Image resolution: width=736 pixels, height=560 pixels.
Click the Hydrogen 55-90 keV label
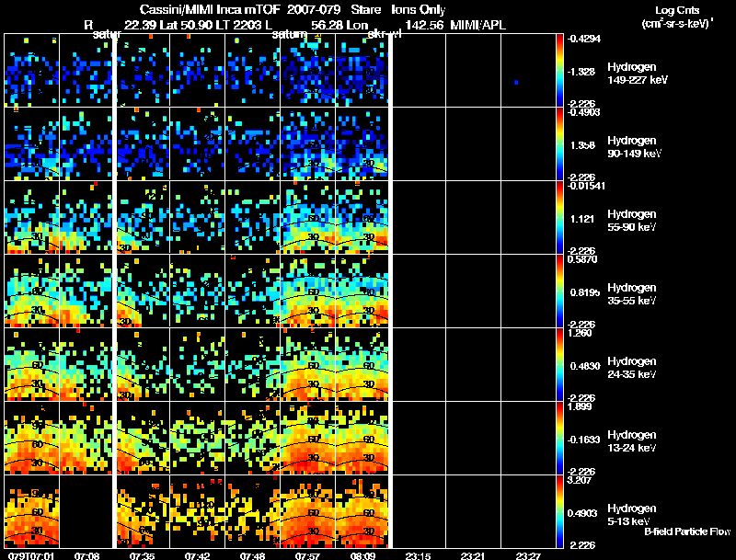click(632, 221)
